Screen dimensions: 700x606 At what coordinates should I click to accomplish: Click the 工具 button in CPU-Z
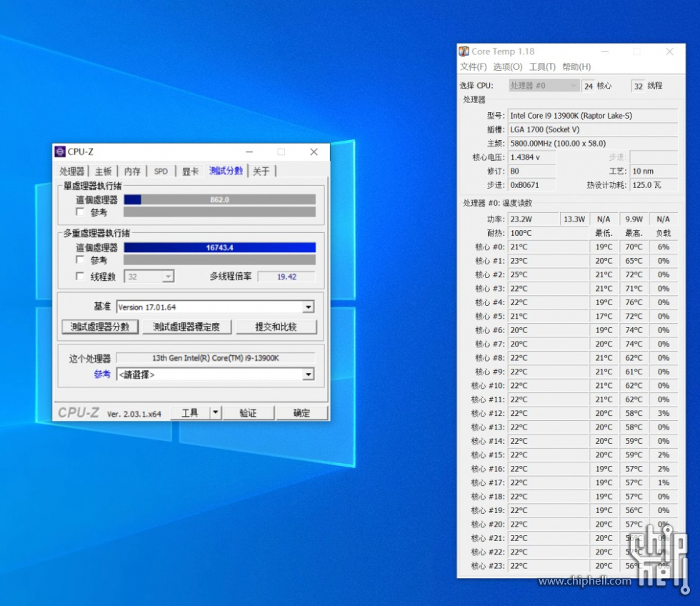(x=190, y=412)
